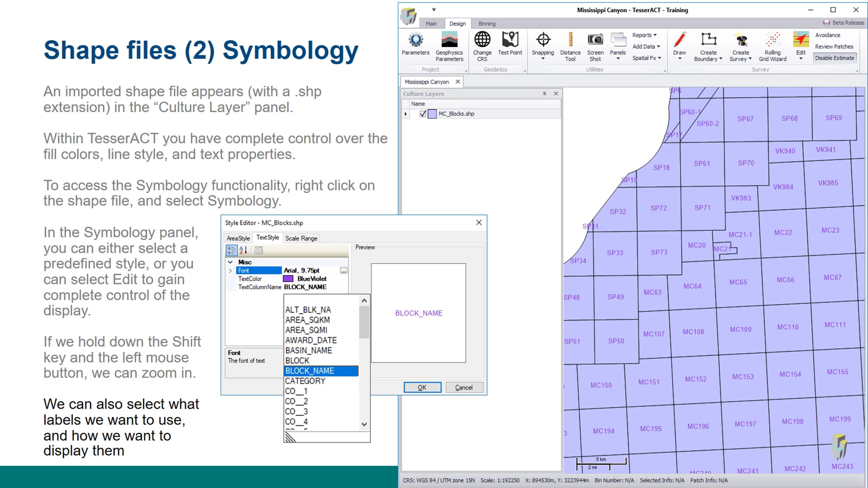This screenshot has height=488, width=868.
Task: Take a Screen Shot with camera icon
Action: (595, 40)
